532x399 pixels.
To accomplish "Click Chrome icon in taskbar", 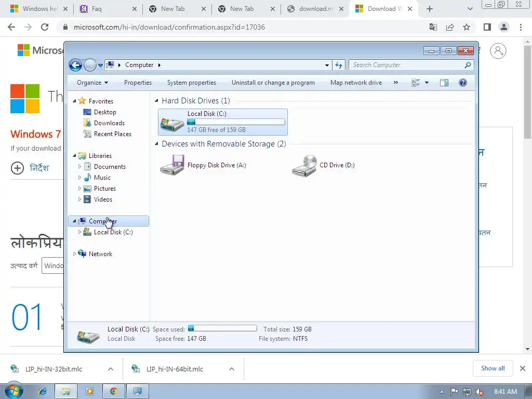I will (x=114, y=391).
